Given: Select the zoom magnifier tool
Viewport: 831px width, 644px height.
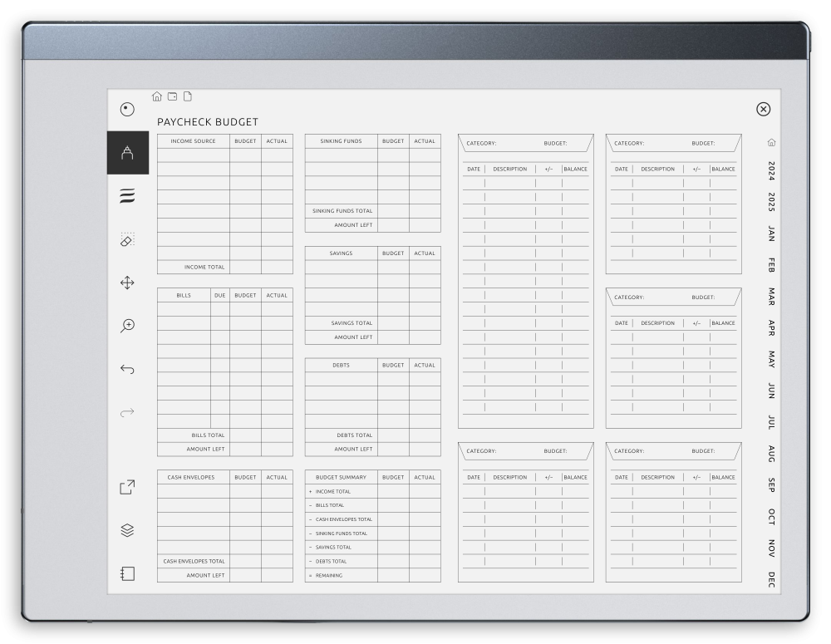Looking at the screenshot, I should (x=126, y=326).
